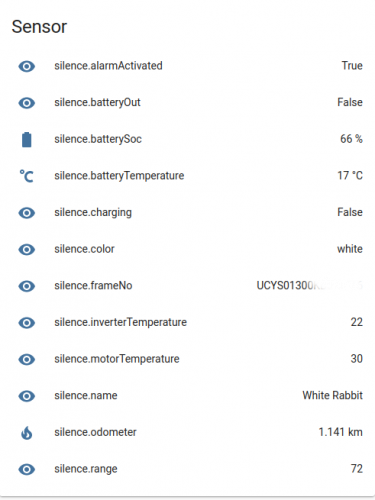Screen dimensions: 375x500
Task: Select the UCYS01300 frame number value
Action: coord(309,286)
